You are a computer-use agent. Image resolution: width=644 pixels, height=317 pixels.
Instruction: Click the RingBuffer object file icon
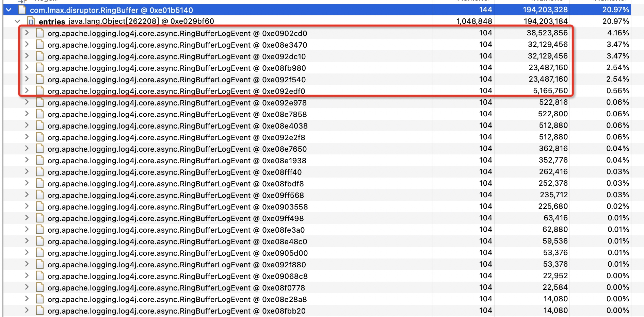22,10
